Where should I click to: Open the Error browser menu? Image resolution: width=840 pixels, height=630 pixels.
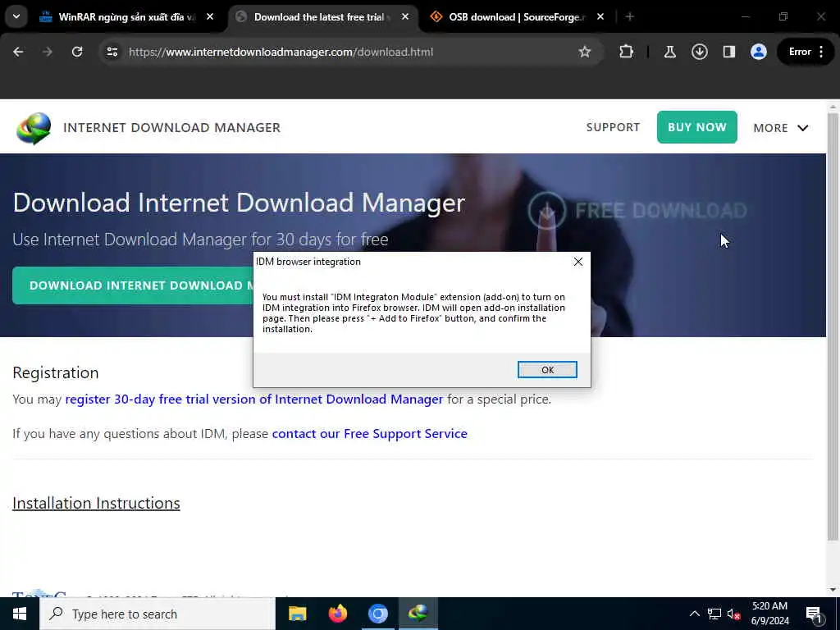pos(806,52)
